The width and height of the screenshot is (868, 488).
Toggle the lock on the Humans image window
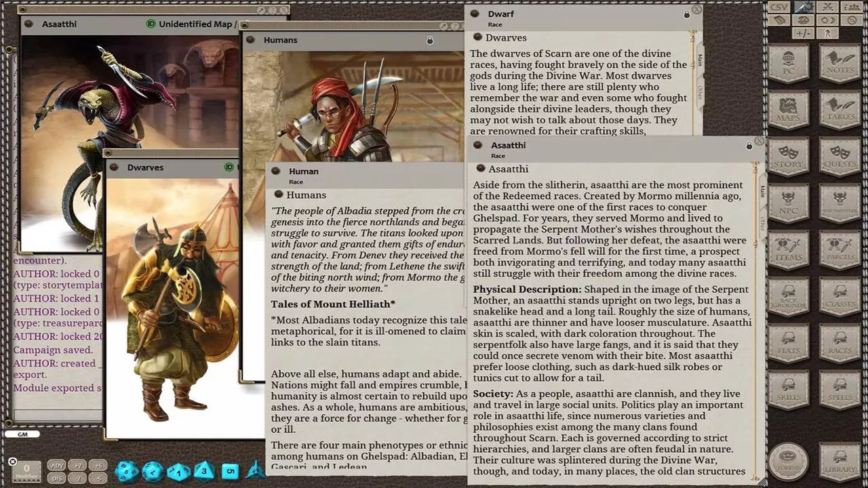click(429, 41)
